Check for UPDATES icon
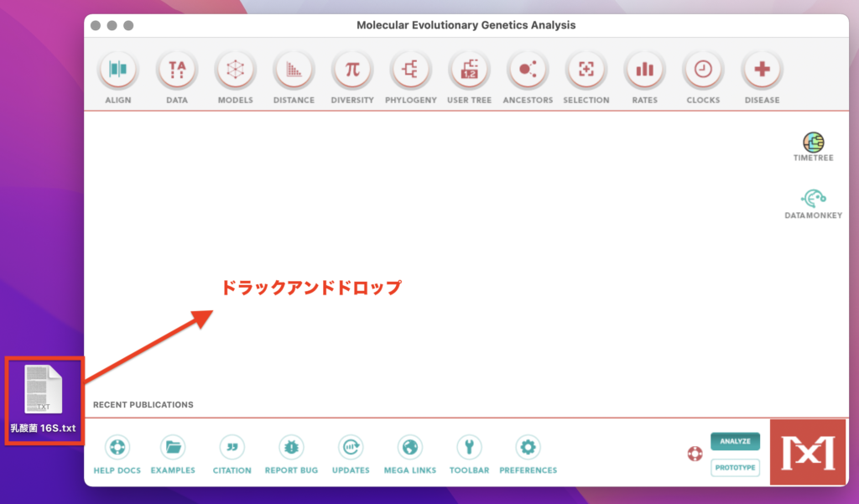This screenshot has width=859, height=504. coord(351,448)
